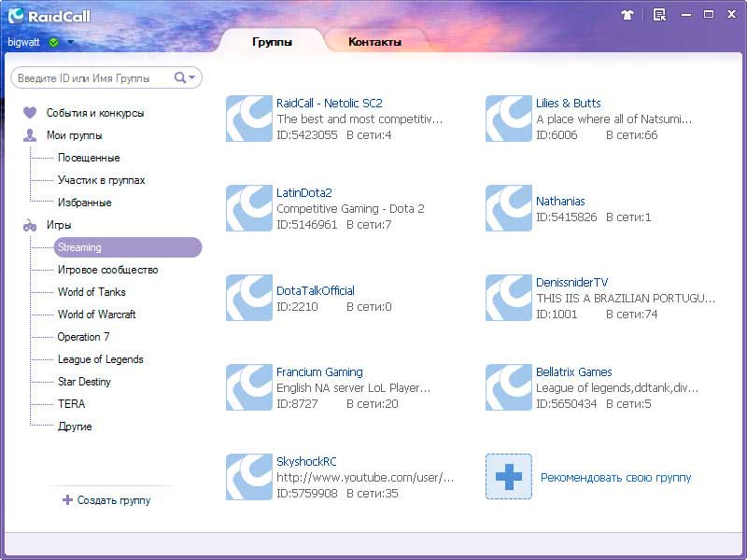747x560 pixels.
Task: Select Игровое сообщество category
Action: pos(107,270)
